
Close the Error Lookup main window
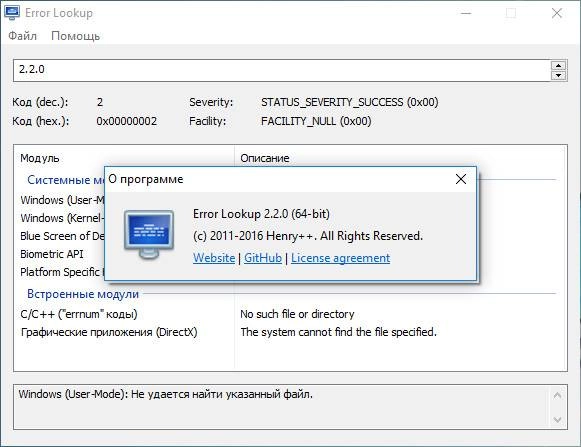click(557, 13)
